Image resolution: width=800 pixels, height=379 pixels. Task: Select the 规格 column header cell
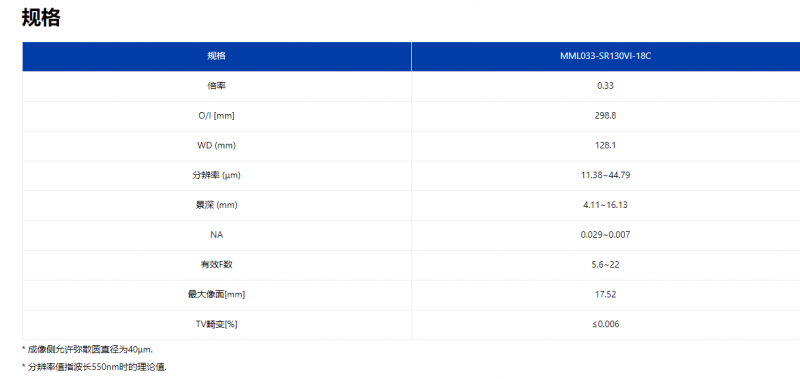(216, 57)
